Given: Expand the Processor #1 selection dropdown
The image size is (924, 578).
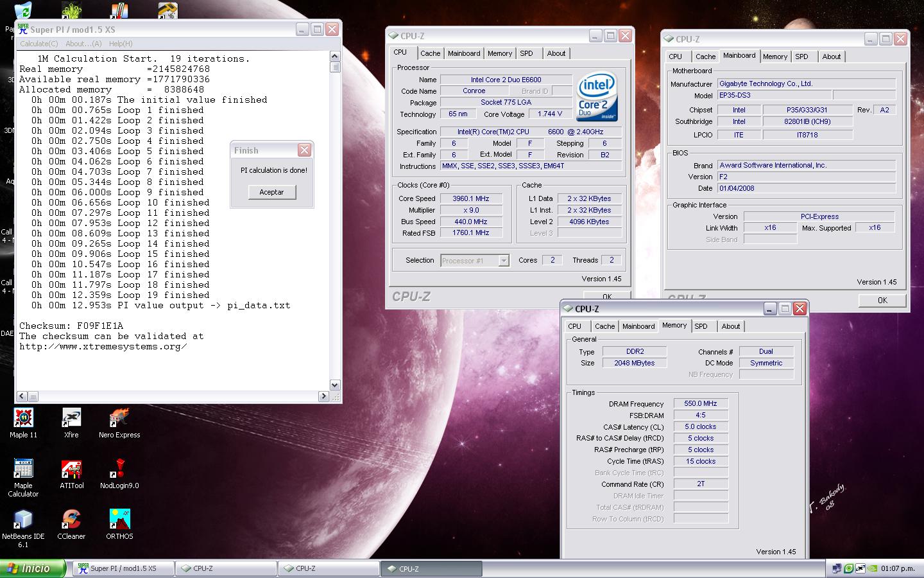Looking at the screenshot, I should [504, 261].
